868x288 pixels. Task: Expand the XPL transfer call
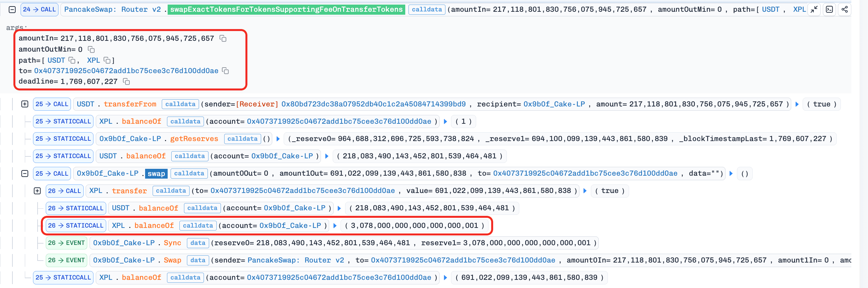(x=37, y=191)
